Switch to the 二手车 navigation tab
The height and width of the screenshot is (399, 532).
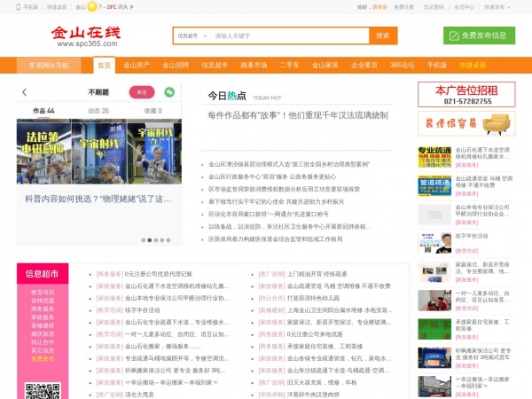(290, 65)
